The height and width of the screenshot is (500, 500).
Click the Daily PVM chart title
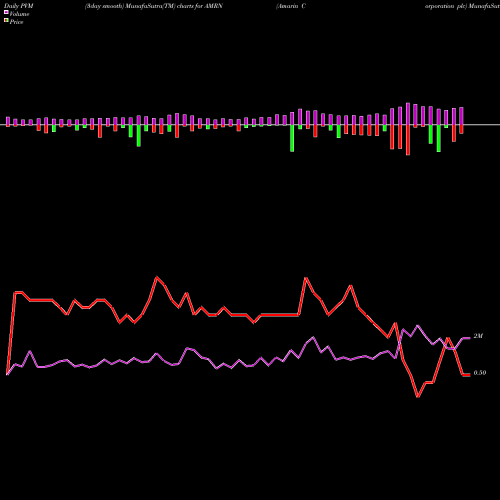(19, 6)
